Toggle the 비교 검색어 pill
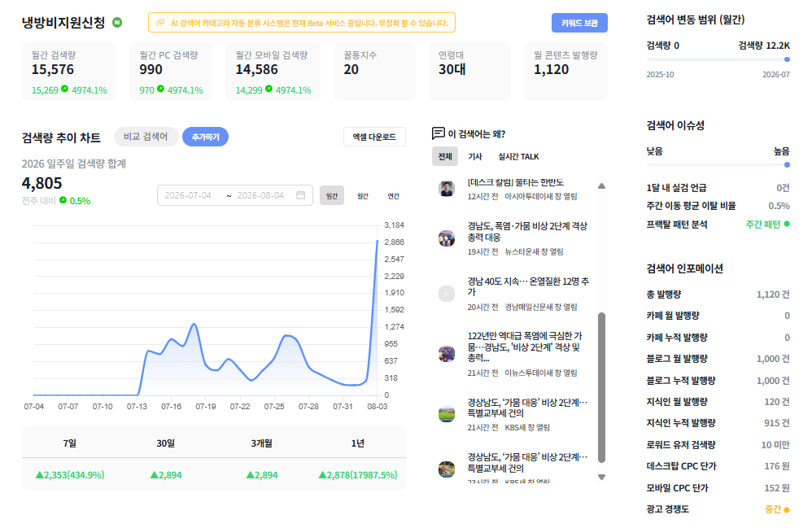Screen dimensions: 812x528 click(x=146, y=137)
